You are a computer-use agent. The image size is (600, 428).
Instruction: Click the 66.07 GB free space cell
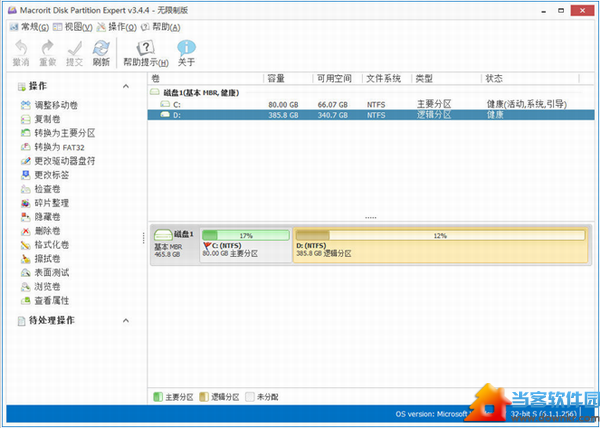click(333, 105)
